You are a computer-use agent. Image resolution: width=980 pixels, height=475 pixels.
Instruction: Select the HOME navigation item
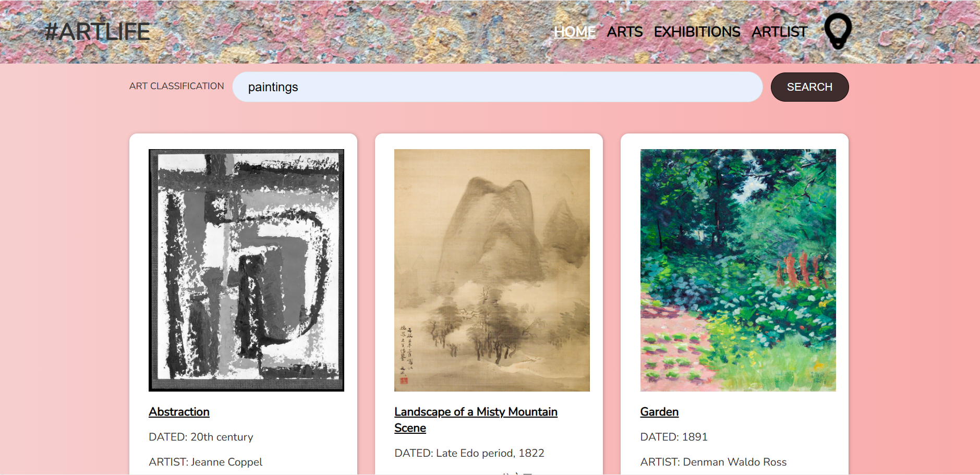575,31
